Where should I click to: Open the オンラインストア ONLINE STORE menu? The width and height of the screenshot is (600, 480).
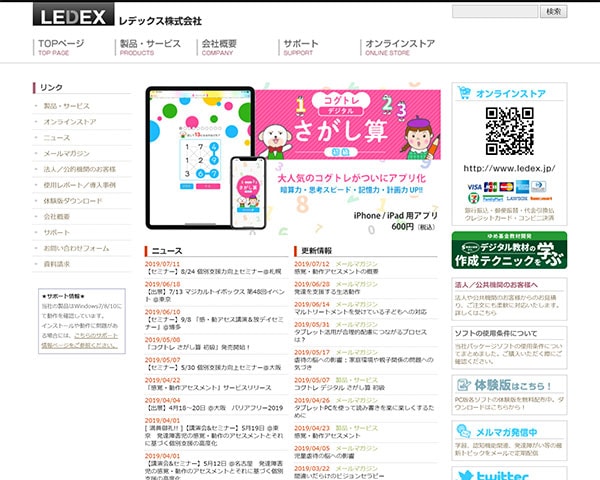pos(400,47)
